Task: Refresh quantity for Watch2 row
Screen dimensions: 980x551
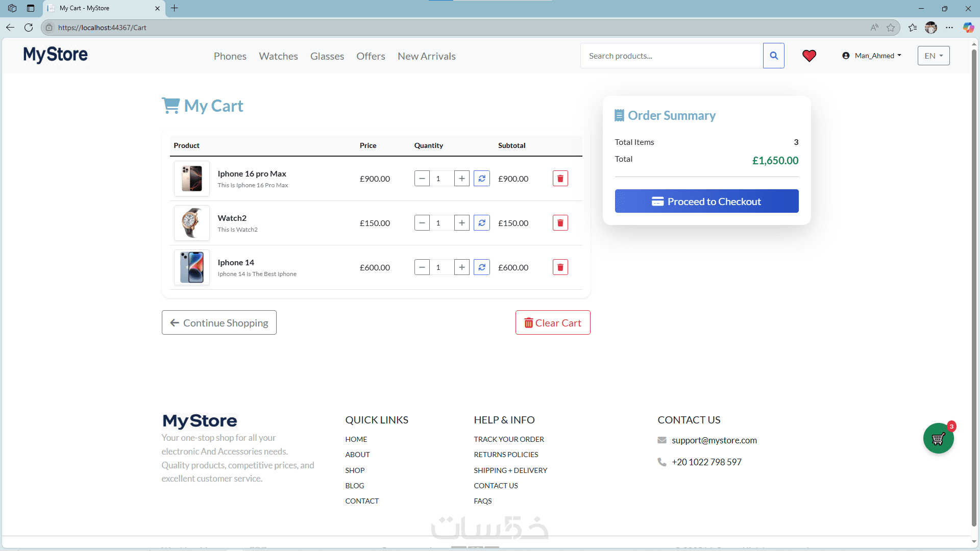Action: click(481, 223)
